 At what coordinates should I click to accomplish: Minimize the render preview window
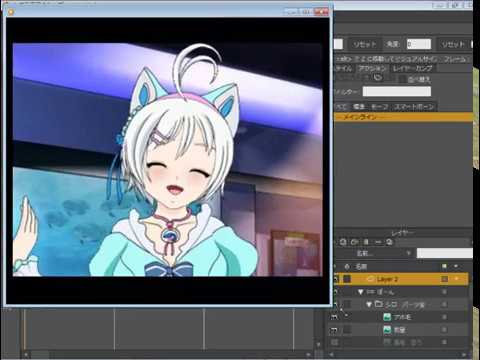pos(292,12)
